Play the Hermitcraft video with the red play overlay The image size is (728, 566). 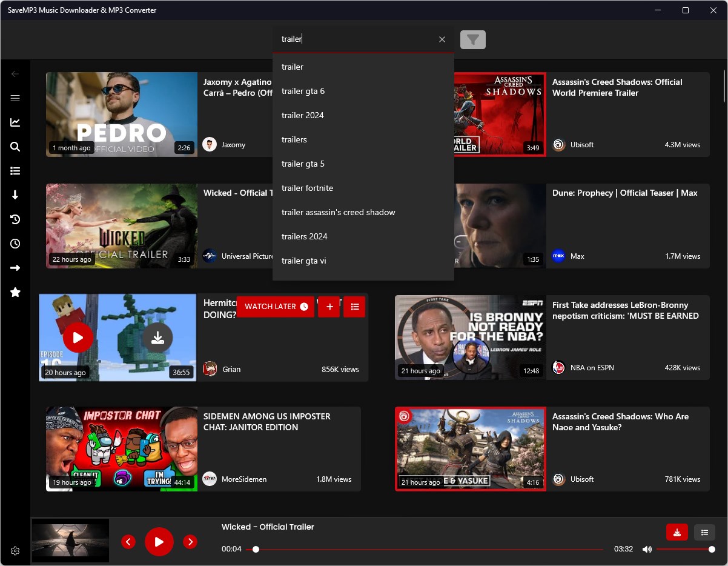[78, 338]
